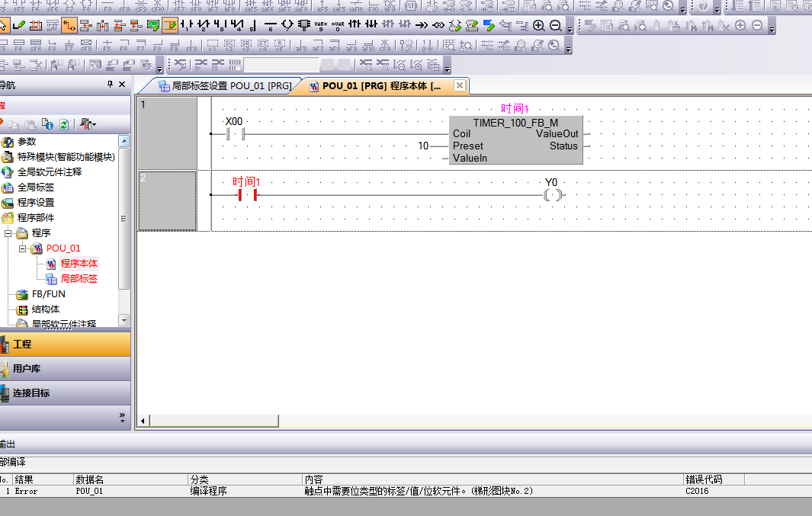Image resolution: width=812 pixels, height=516 pixels.
Task: Click the refresh icon in navigation toolbar
Action: point(64,123)
